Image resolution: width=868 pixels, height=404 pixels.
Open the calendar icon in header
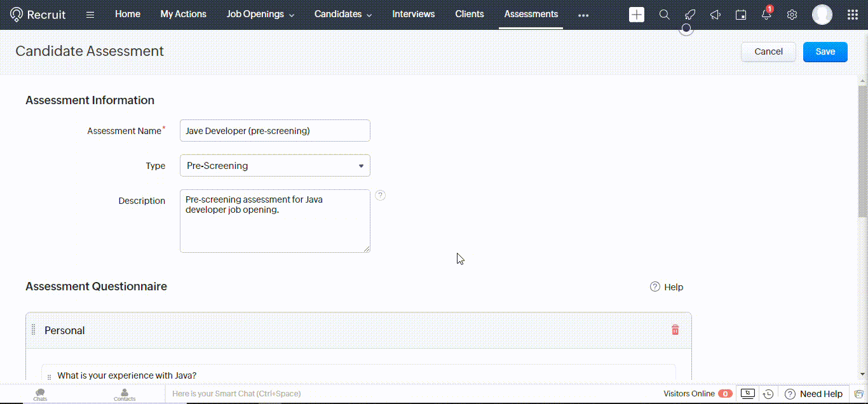coord(740,15)
